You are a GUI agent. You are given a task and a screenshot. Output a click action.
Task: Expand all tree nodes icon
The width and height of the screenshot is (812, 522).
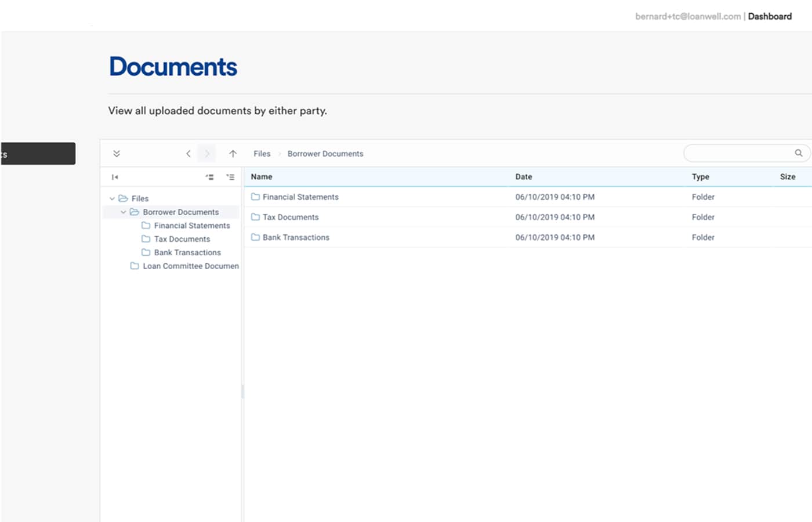(x=230, y=177)
